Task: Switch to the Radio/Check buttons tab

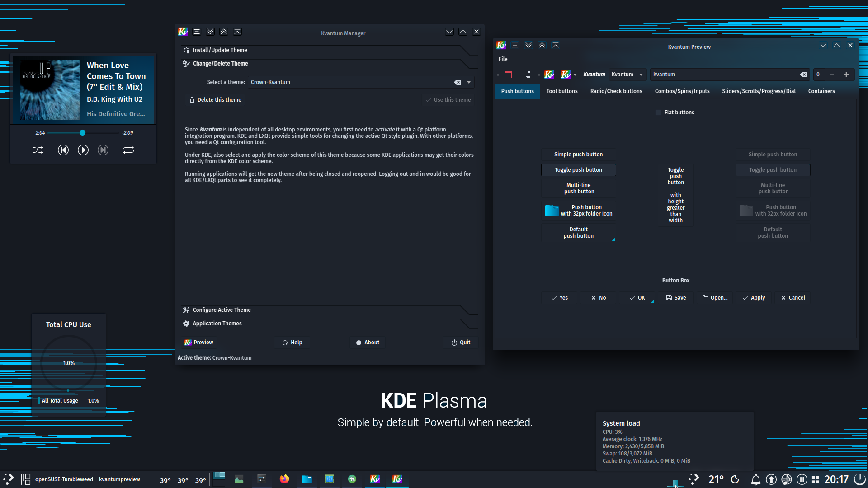Action: (616, 91)
